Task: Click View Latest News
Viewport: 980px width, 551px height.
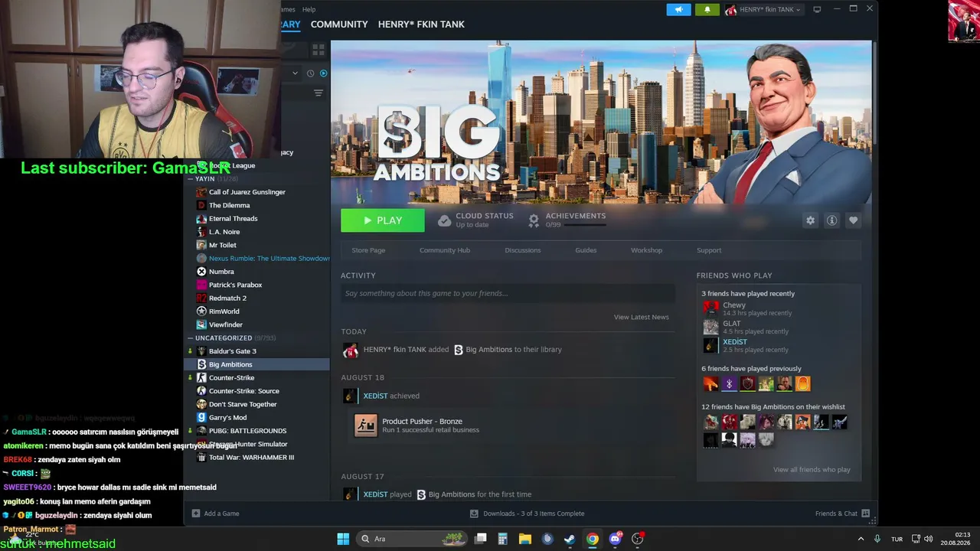Action: (641, 317)
